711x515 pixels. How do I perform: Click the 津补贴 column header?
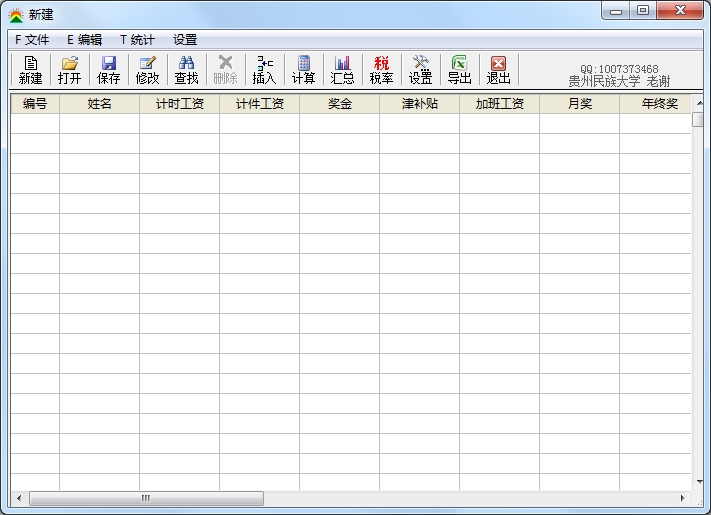[420, 104]
